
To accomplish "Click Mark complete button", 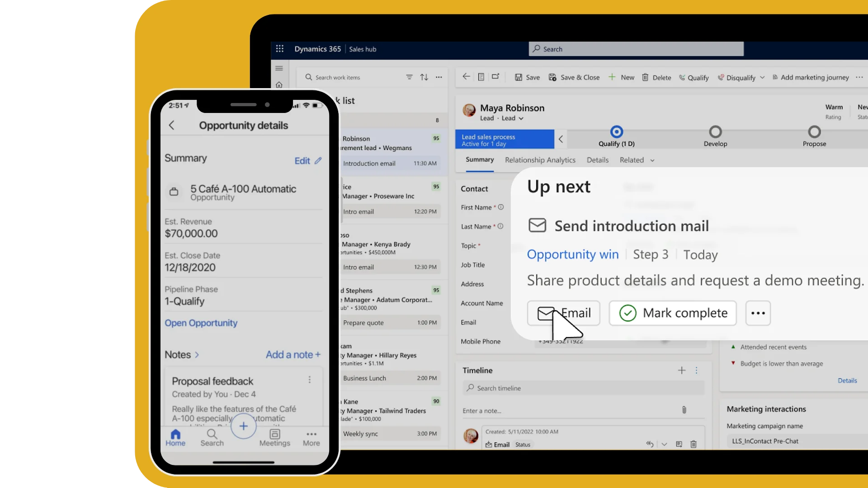I will pyautogui.click(x=673, y=313).
